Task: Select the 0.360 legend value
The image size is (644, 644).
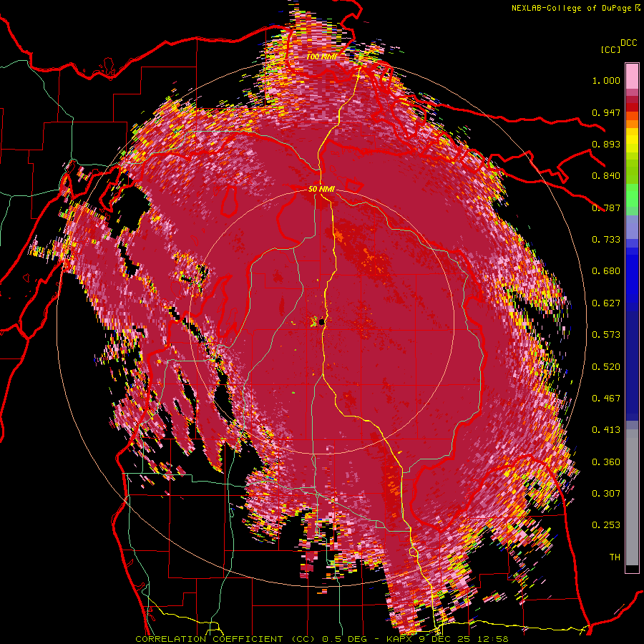Action: point(606,462)
